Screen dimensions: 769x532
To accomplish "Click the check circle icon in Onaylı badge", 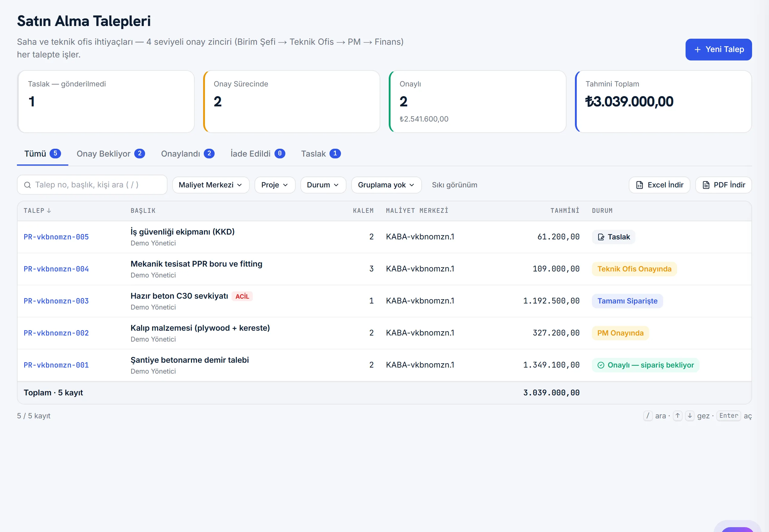I will pos(601,365).
